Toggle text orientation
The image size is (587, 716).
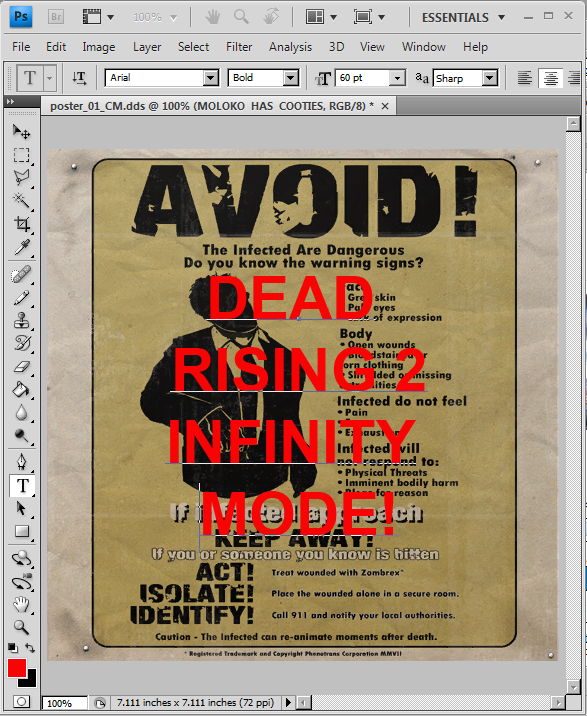[x=79, y=78]
